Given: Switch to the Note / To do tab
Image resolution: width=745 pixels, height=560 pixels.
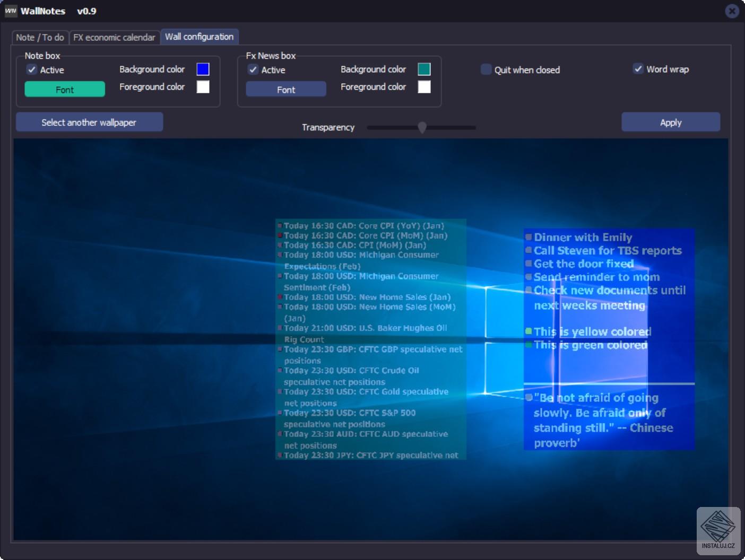Looking at the screenshot, I should (40, 38).
